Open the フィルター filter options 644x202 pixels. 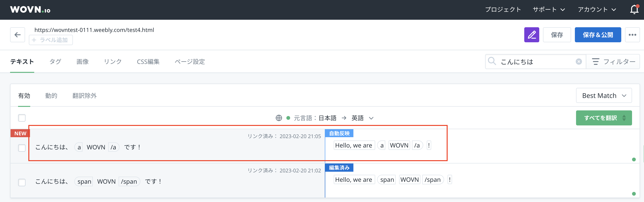point(613,62)
